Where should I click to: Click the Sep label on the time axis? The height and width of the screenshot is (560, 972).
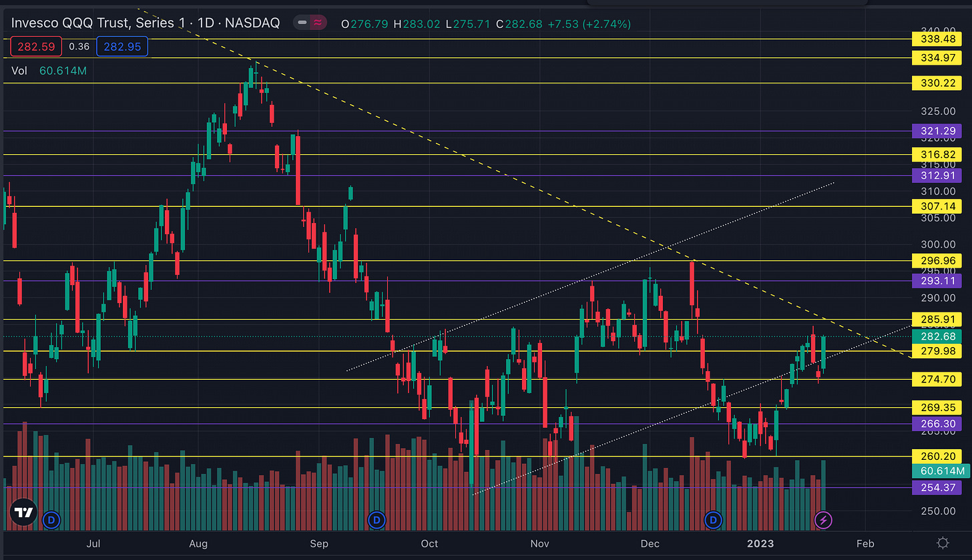[x=320, y=543]
